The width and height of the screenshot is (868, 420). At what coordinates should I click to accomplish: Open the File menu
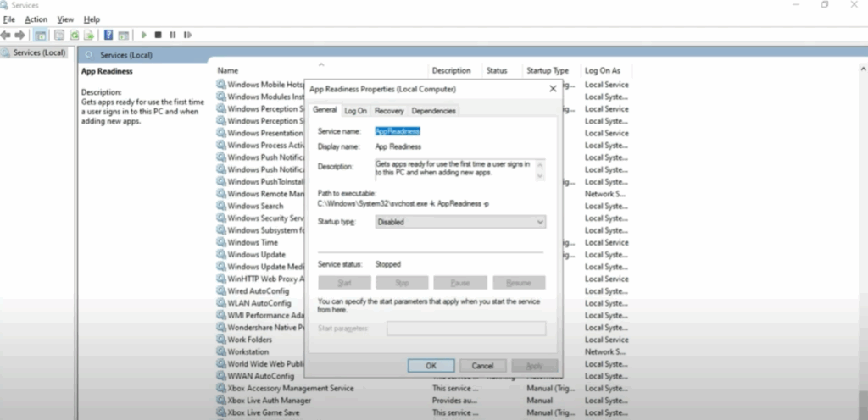[8, 19]
